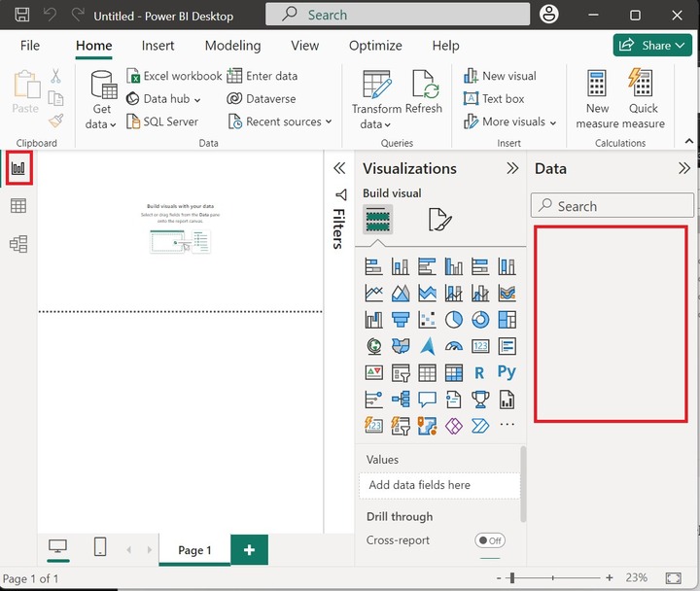Select the pie chart visual

point(454,320)
